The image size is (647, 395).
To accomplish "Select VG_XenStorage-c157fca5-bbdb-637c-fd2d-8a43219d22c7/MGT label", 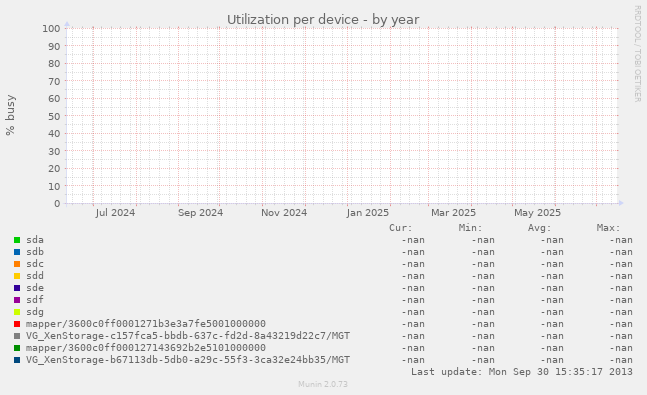I will [x=188, y=336].
